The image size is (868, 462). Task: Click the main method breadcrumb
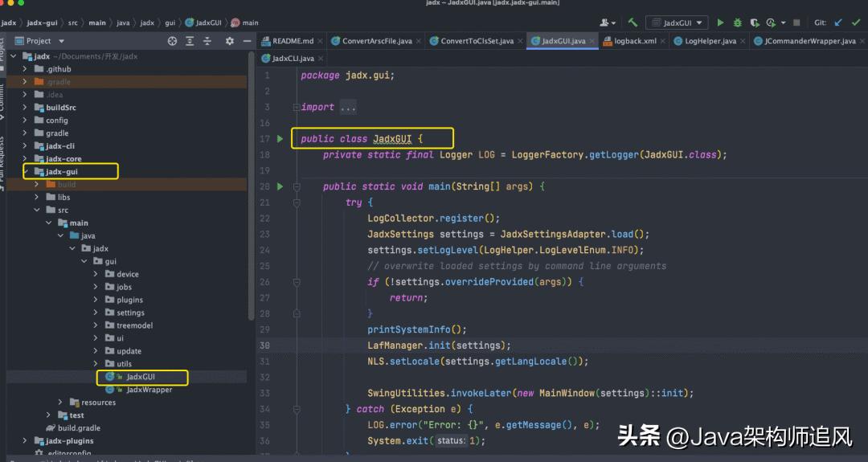point(244,22)
